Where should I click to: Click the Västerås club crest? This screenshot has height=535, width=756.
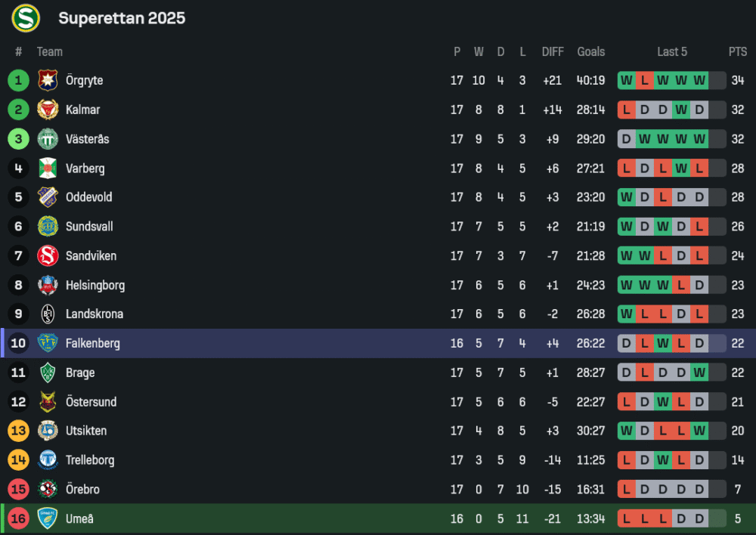pos(48,139)
